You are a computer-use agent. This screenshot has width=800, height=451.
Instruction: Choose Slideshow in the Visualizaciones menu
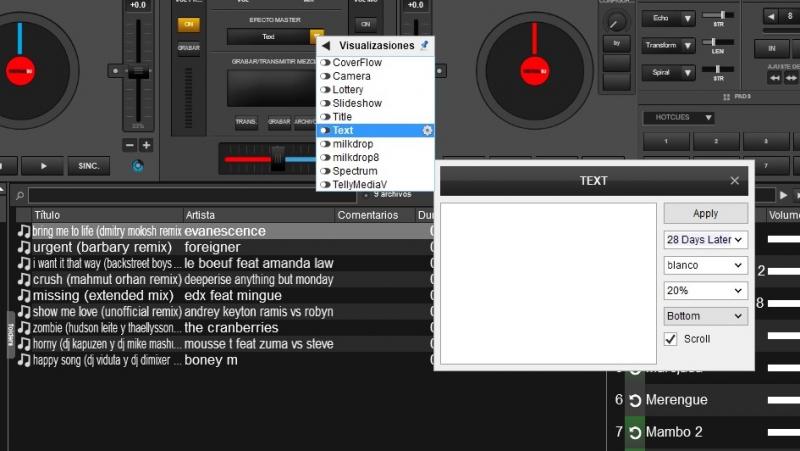click(356, 103)
